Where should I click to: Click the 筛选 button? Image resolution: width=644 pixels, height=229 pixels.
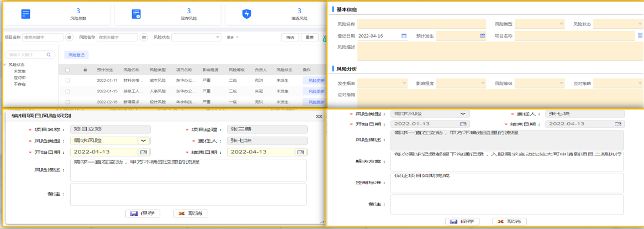(x=290, y=38)
